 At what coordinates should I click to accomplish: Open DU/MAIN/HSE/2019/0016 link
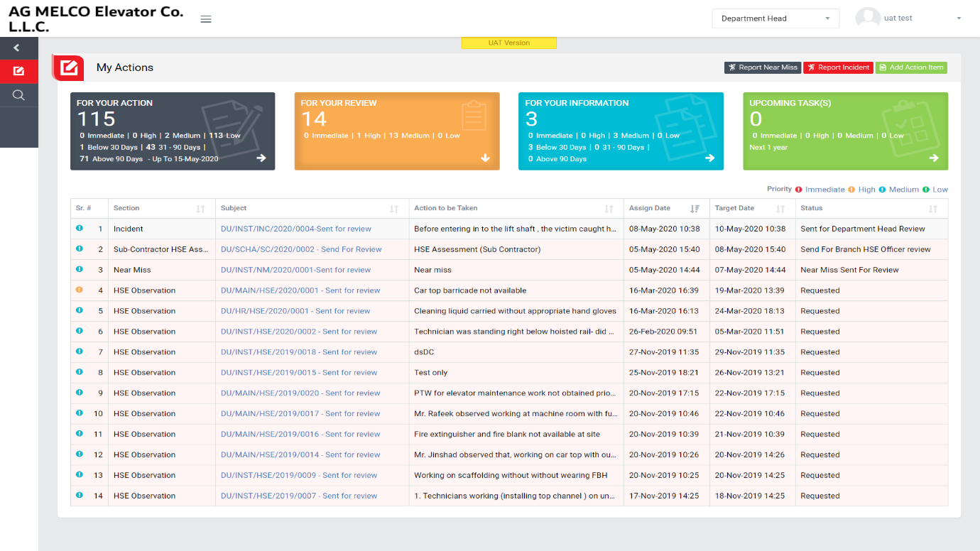coord(300,435)
